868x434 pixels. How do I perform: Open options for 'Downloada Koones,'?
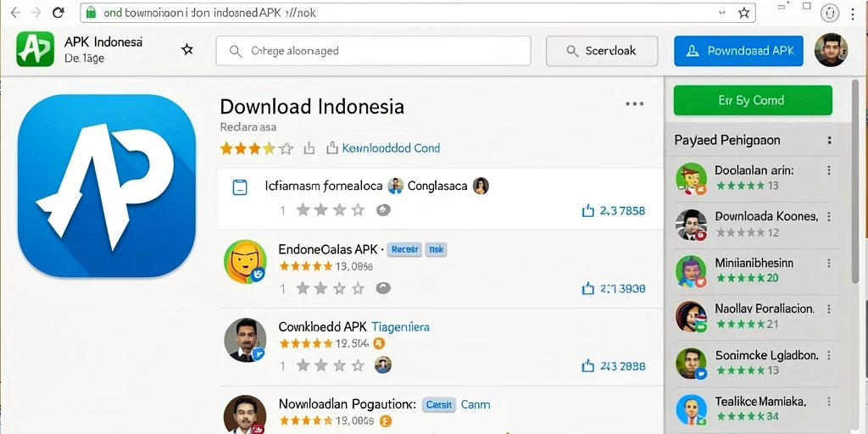(829, 216)
